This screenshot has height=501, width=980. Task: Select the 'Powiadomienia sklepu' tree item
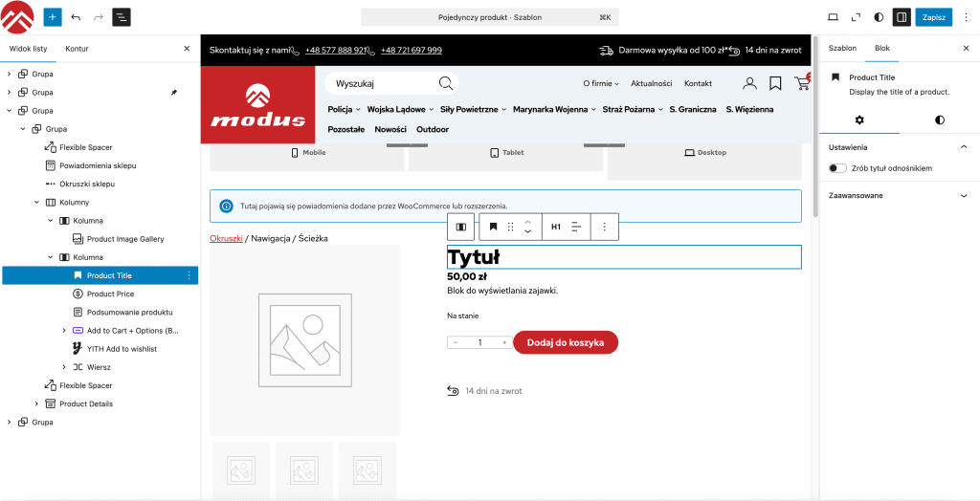coord(100,165)
